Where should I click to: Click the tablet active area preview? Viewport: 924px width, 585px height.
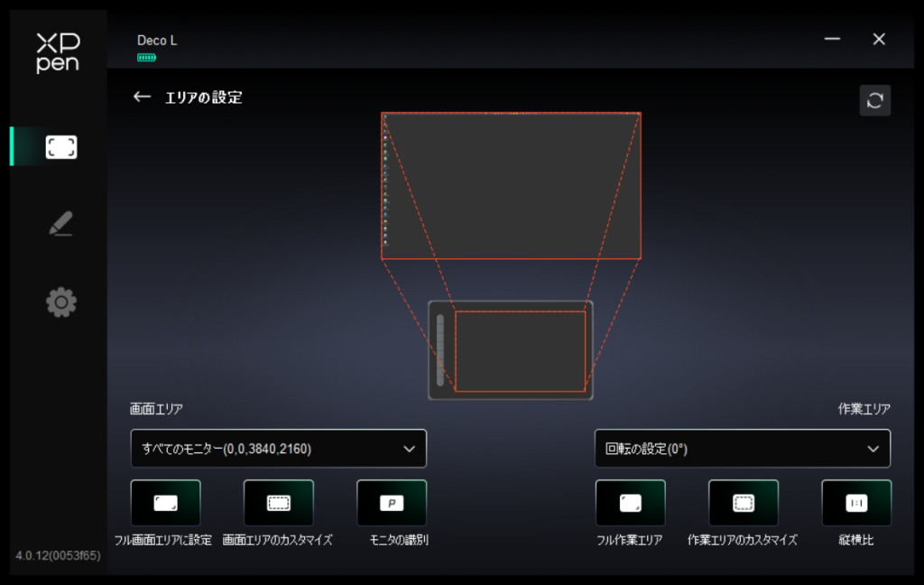520,351
